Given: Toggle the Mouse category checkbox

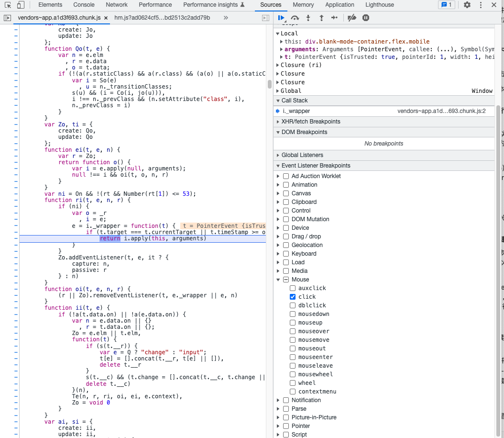Looking at the screenshot, I should tap(286, 280).
